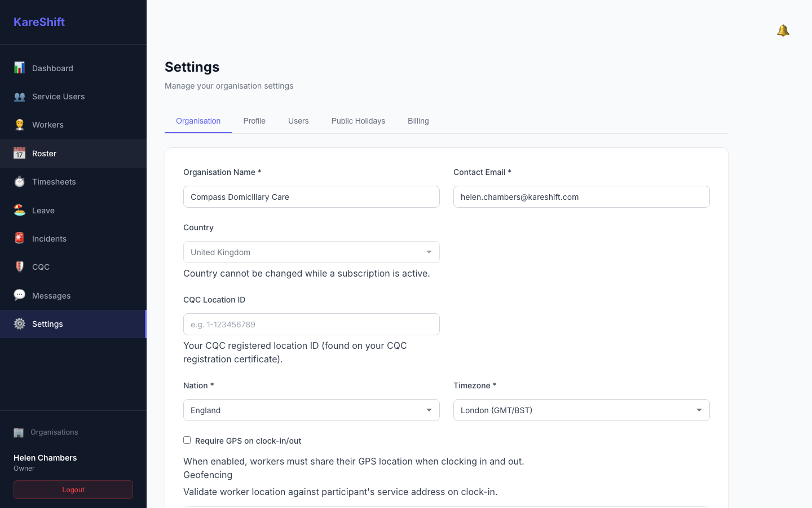Expand the Nation dropdown showing England
The width and height of the screenshot is (812, 508).
311,410
